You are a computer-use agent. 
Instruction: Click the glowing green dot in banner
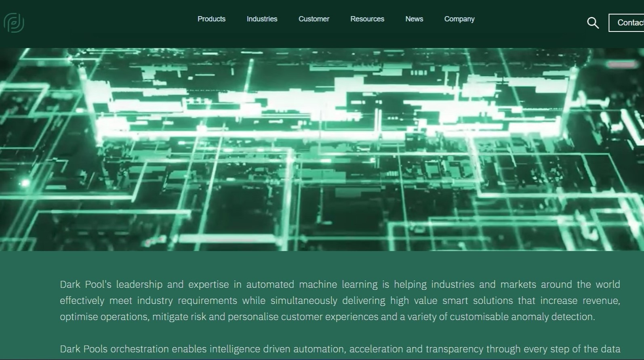click(25, 183)
